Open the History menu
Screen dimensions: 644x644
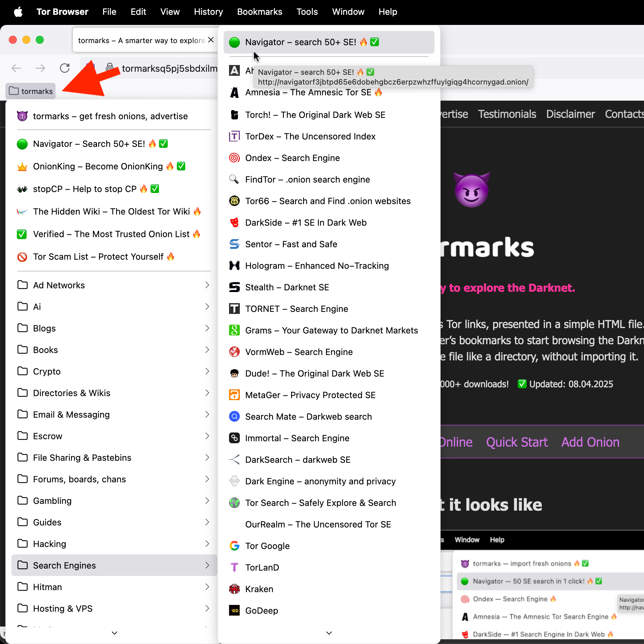click(x=208, y=12)
